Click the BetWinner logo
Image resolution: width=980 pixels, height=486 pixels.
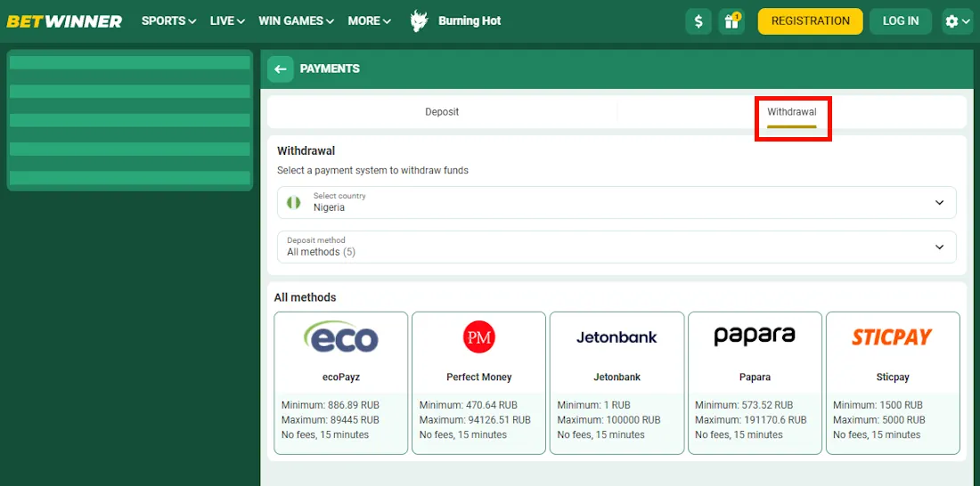tap(64, 21)
